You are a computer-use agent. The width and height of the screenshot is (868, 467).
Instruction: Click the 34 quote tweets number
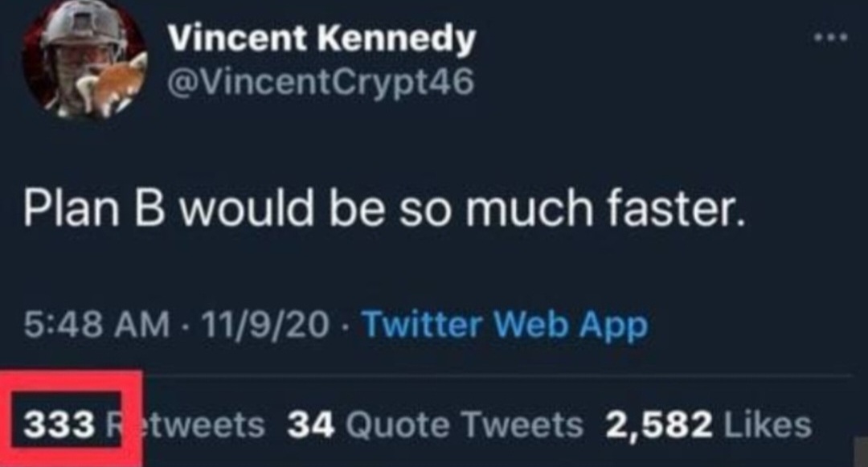coord(310,424)
